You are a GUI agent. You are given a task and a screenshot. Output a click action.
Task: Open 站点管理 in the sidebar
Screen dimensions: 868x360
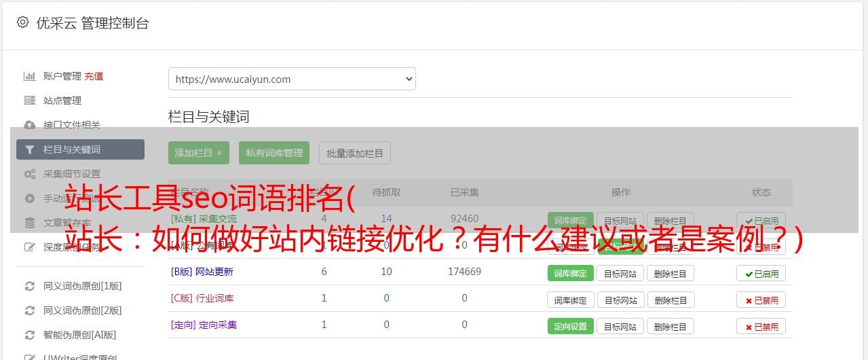[62, 101]
